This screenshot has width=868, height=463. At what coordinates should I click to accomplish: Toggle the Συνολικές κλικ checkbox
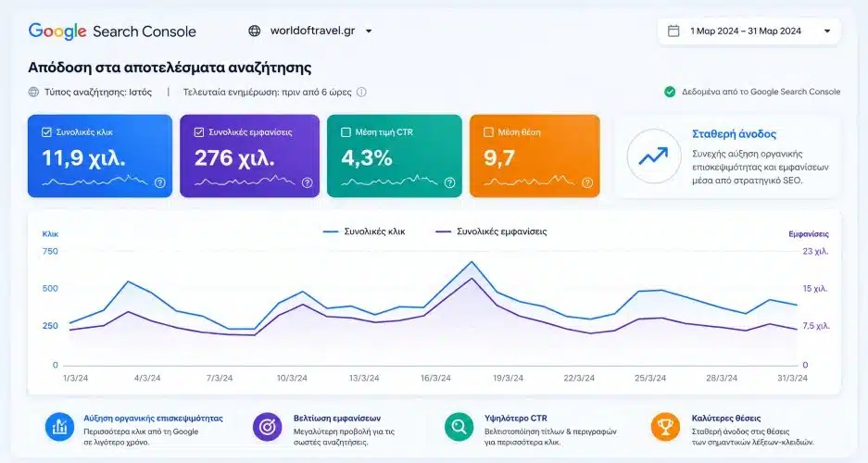(46, 132)
